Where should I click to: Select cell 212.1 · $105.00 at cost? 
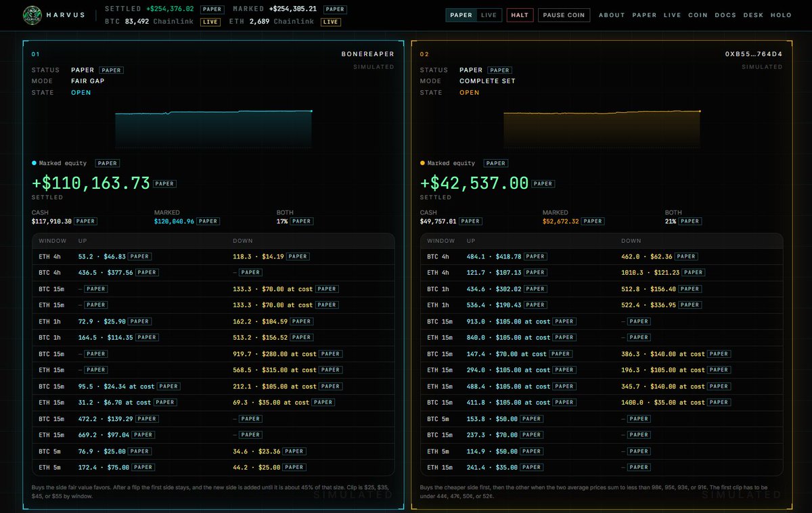tap(275, 386)
